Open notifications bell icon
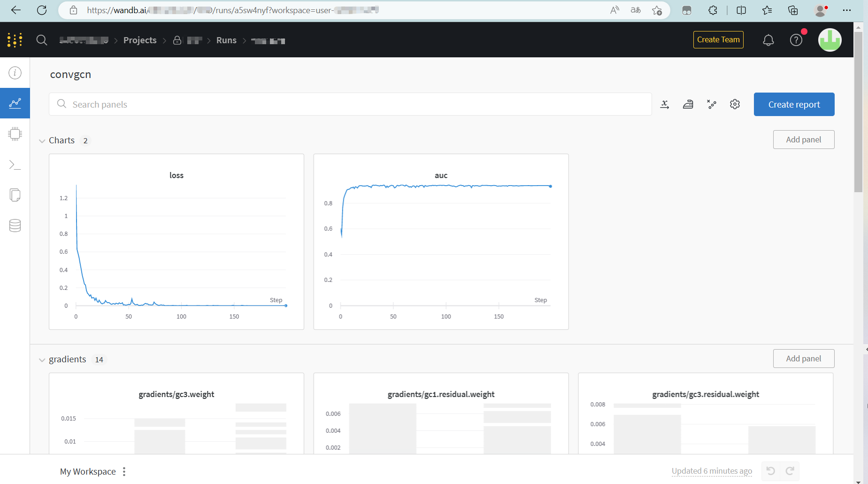 tap(768, 40)
